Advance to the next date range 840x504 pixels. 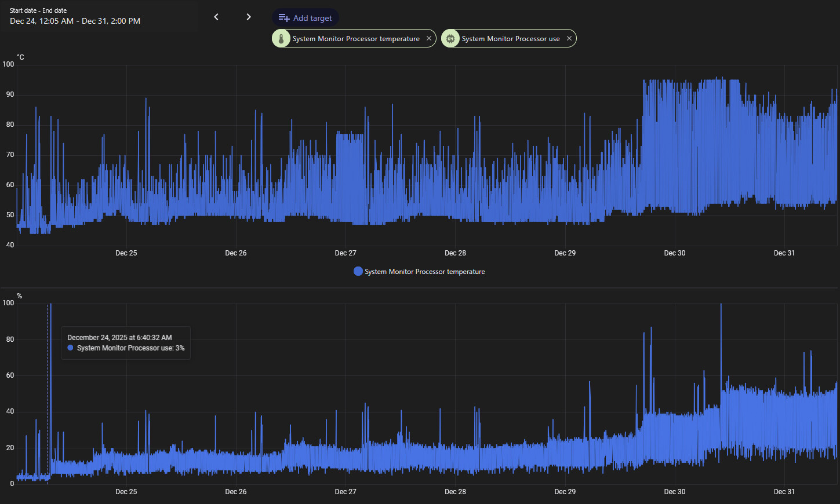pyautogui.click(x=249, y=17)
